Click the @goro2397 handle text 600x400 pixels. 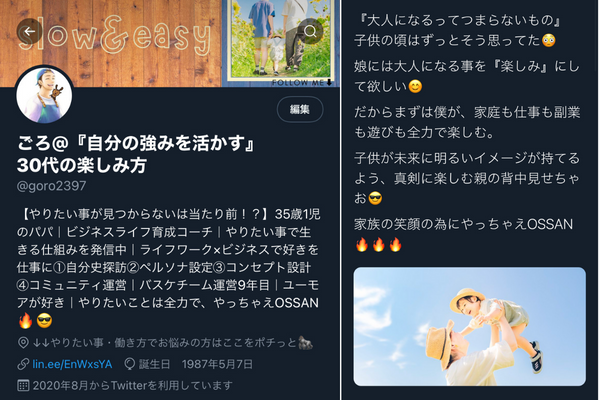[51, 186]
